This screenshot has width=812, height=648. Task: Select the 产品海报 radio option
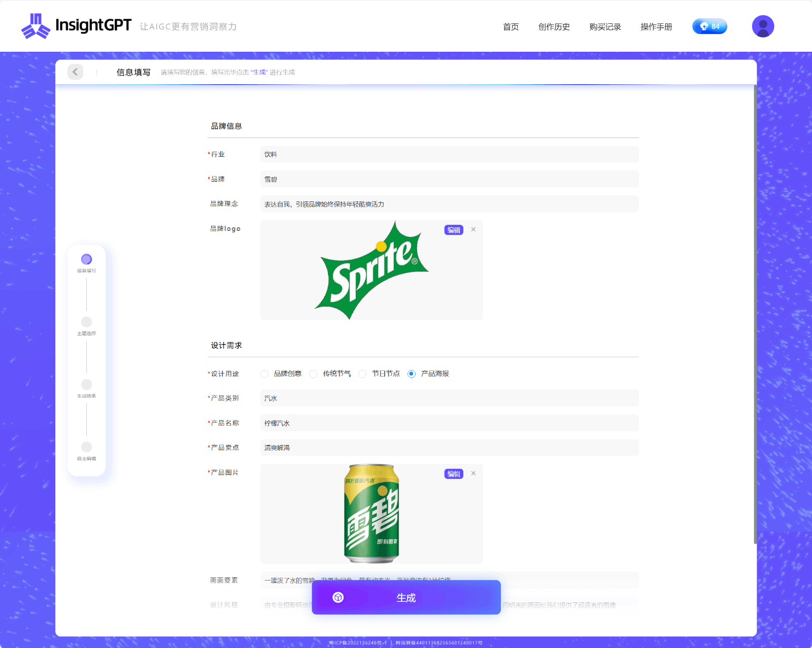pyautogui.click(x=412, y=374)
